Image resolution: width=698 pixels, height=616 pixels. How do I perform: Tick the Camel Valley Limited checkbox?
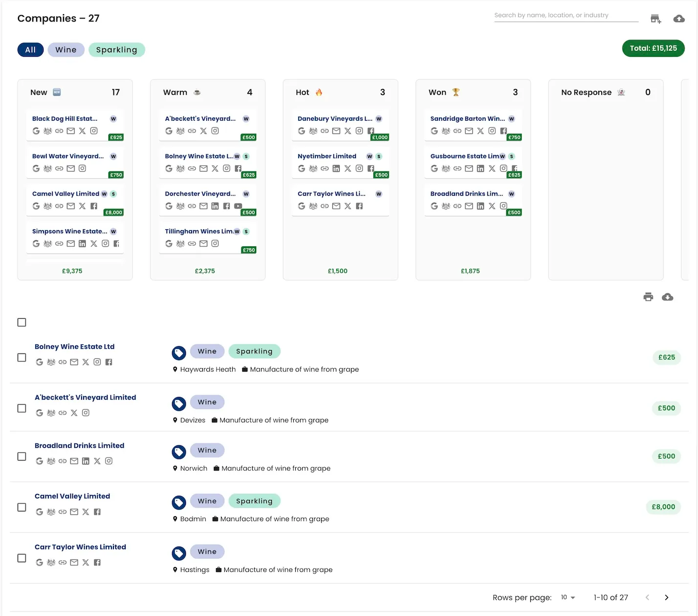22,507
